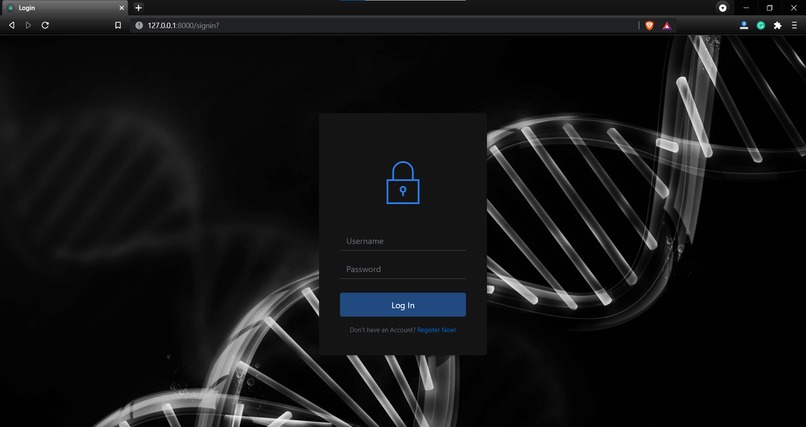Screen dimensions: 806x427
Task: Click the Password field
Action: (x=403, y=269)
